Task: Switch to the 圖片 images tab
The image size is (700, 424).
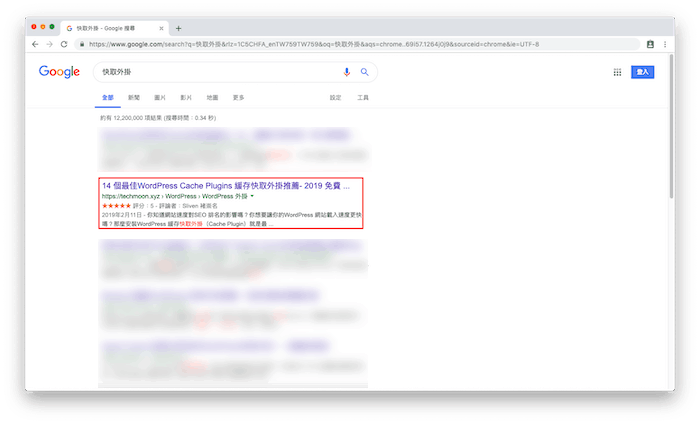Action: (x=160, y=98)
